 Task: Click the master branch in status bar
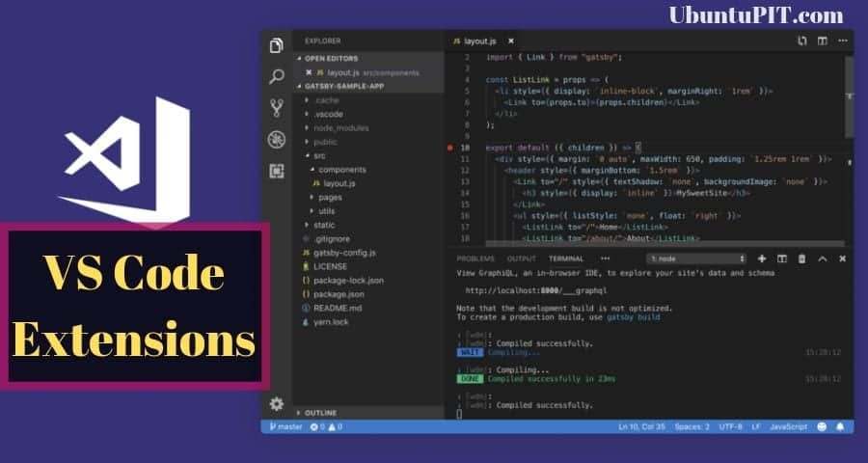(x=286, y=426)
